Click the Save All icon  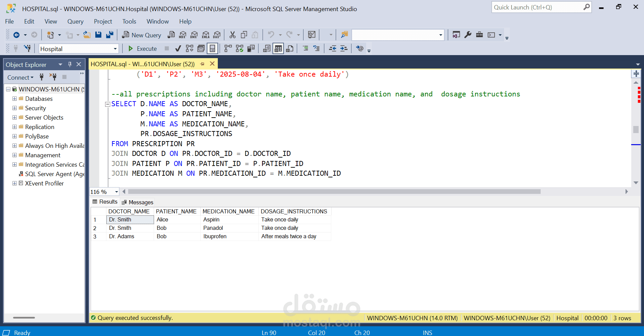[x=110, y=35]
